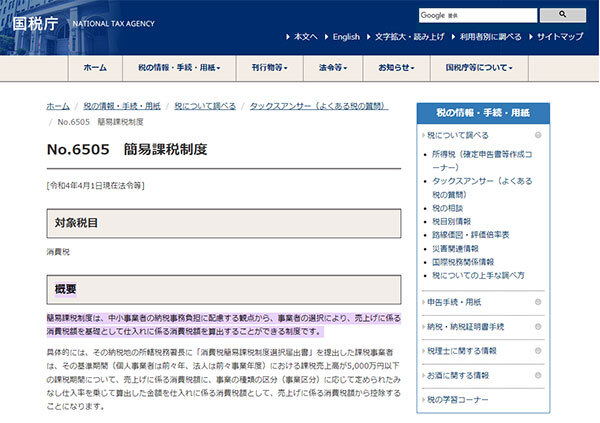The width and height of the screenshot is (600, 423).
Task: Switch the site language to English
Action: tap(346, 37)
